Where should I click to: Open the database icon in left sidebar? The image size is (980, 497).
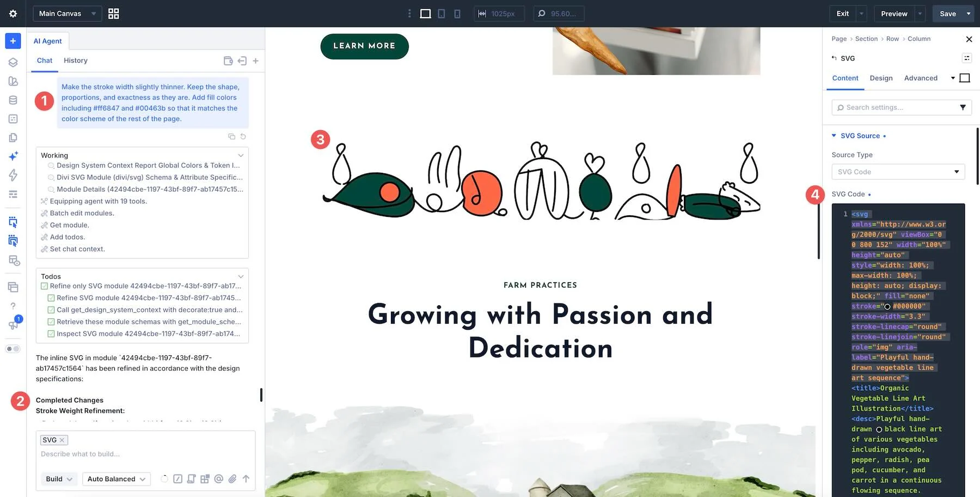click(13, 100)
